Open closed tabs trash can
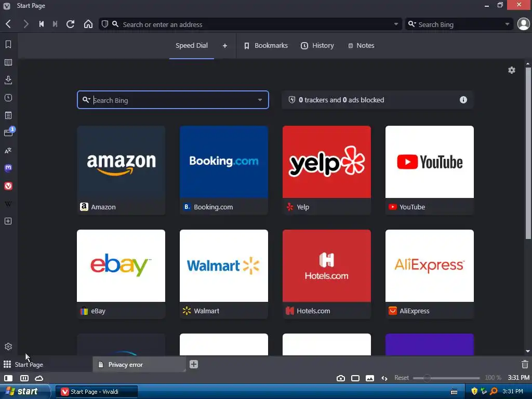The image size is (532, 399). pos(525,364)
